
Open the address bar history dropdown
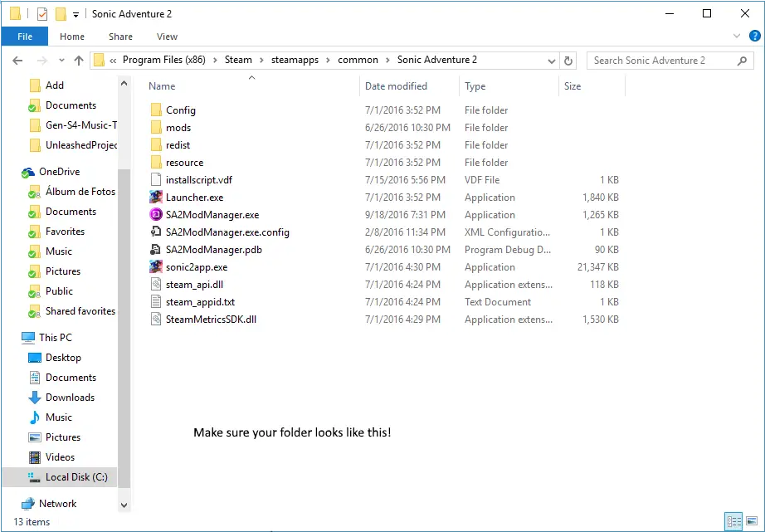pos(551,61)
